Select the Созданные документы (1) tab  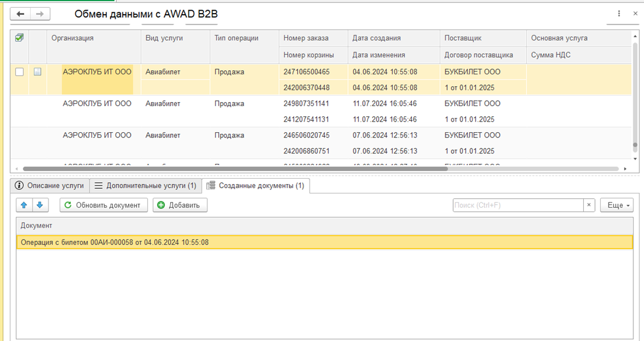(256, 186)
